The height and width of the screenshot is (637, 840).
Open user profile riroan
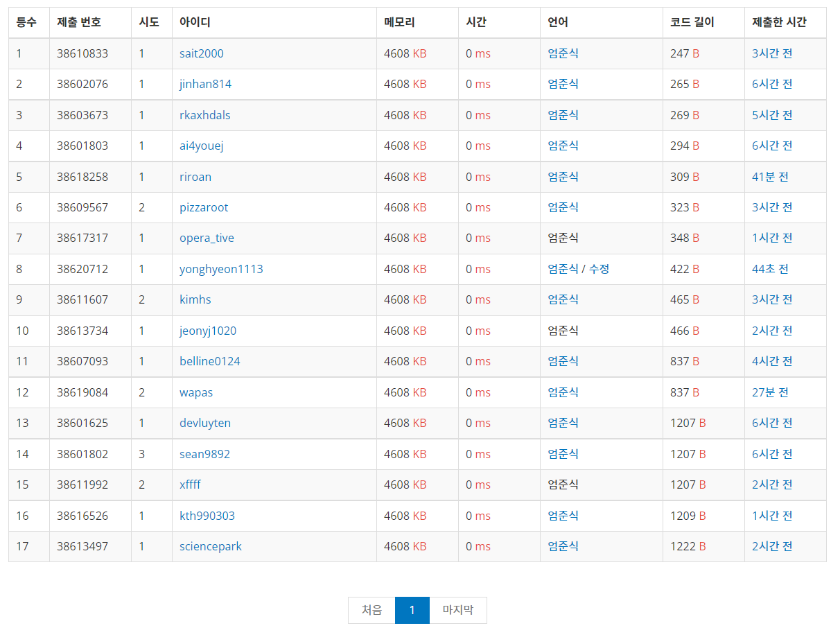click(x=195, y=177)
